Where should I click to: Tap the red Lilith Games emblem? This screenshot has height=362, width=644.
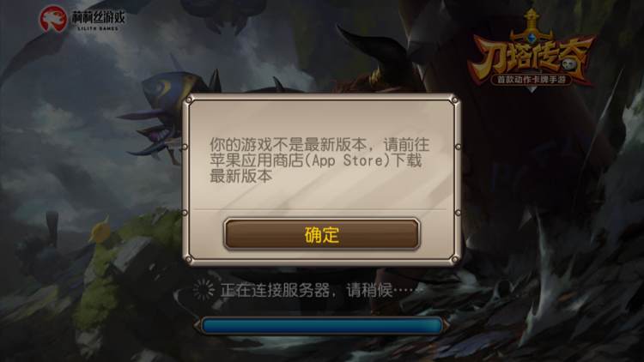(x=53, y=19)
